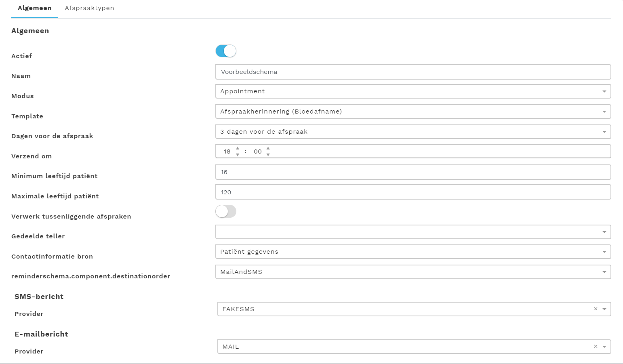Enable Verwerk tussenliggende afspraken toggle
The image size is (623, 364).
pos(226,211)
